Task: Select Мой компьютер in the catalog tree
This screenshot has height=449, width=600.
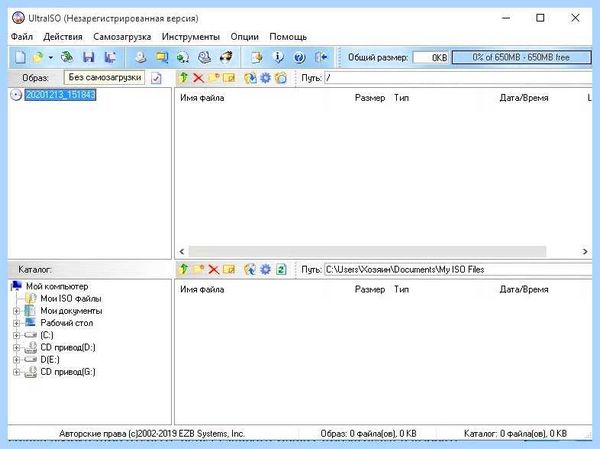Action: [x=57, y=286]
